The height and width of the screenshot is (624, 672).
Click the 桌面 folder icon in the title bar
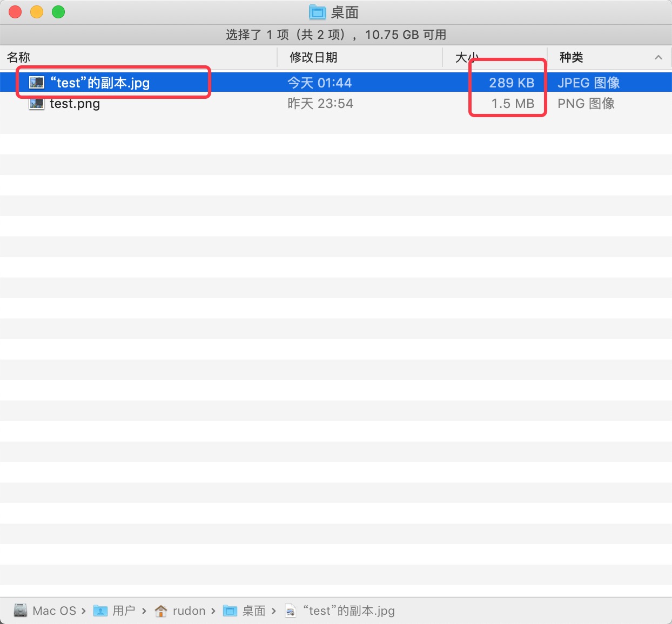click(x=318, y=12)
